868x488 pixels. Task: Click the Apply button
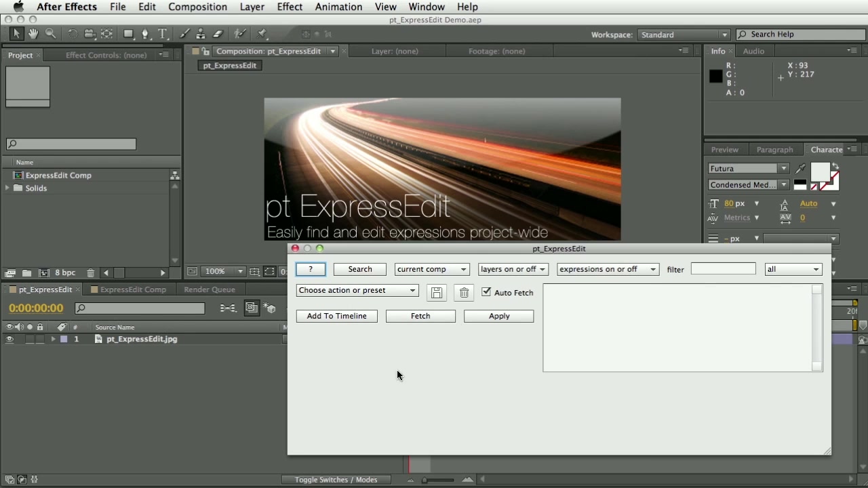click(x=499, y=316)
